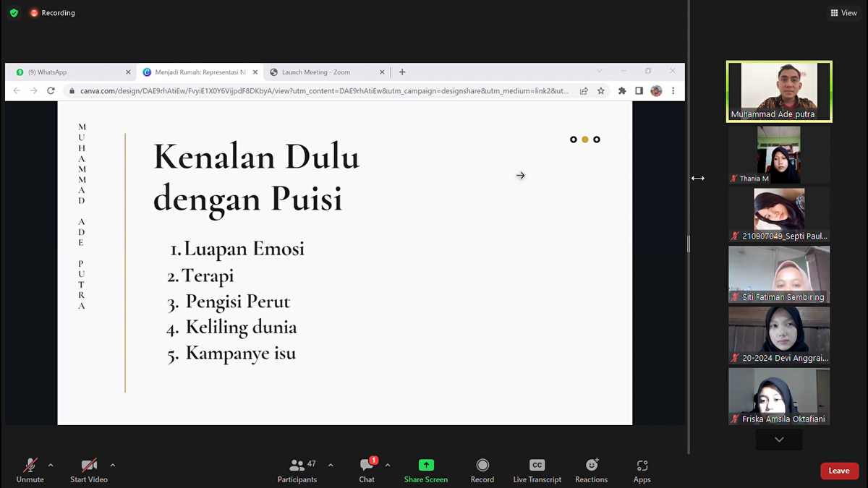Image resolution: width=868 pixels, height=488 pixels.
Task: Start Video camera toggle
Action: 89,466
